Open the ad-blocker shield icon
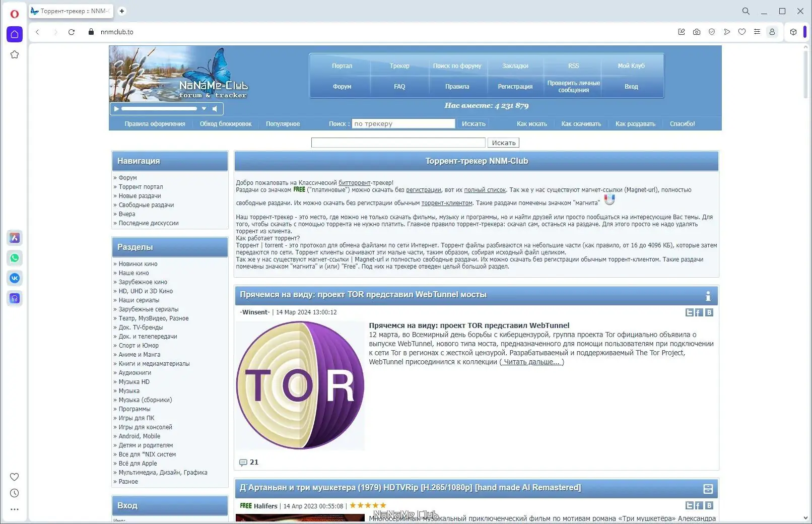This screenshot has width=812, height=524. coord(712,32)
